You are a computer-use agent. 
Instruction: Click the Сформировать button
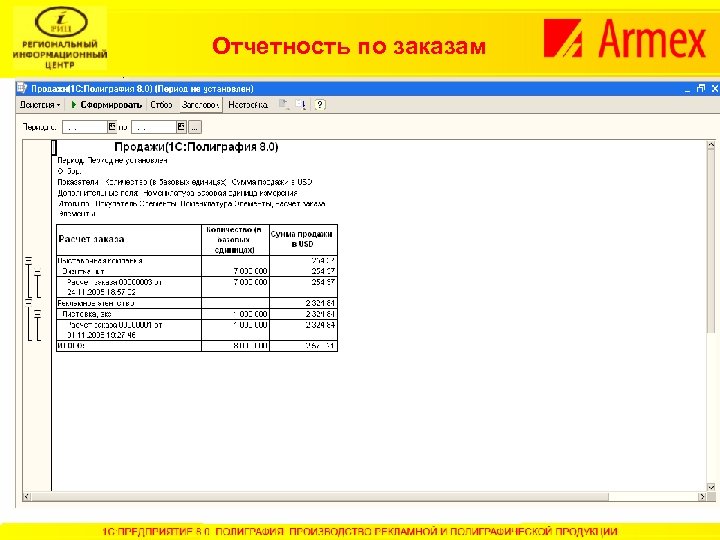coord(107,105)
